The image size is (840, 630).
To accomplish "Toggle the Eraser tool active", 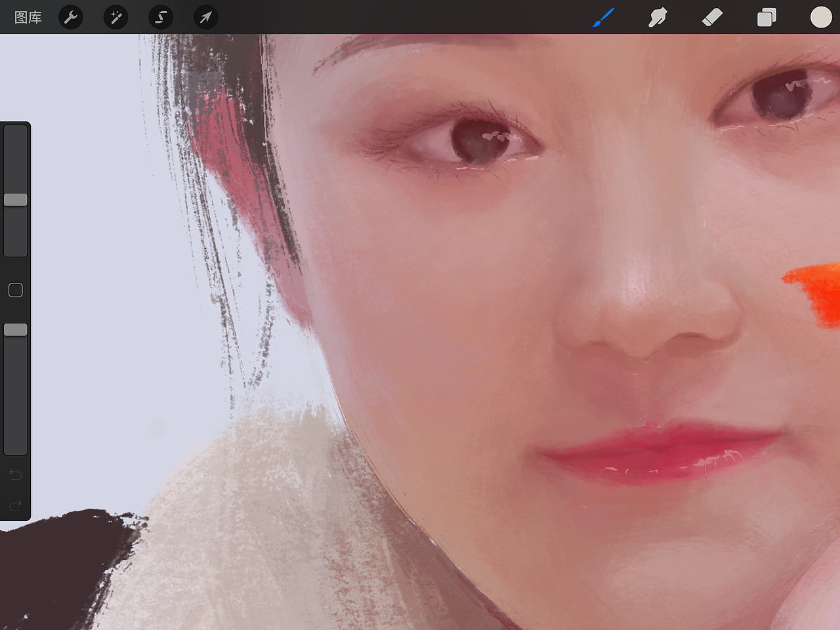I will (x=712, y=17).
